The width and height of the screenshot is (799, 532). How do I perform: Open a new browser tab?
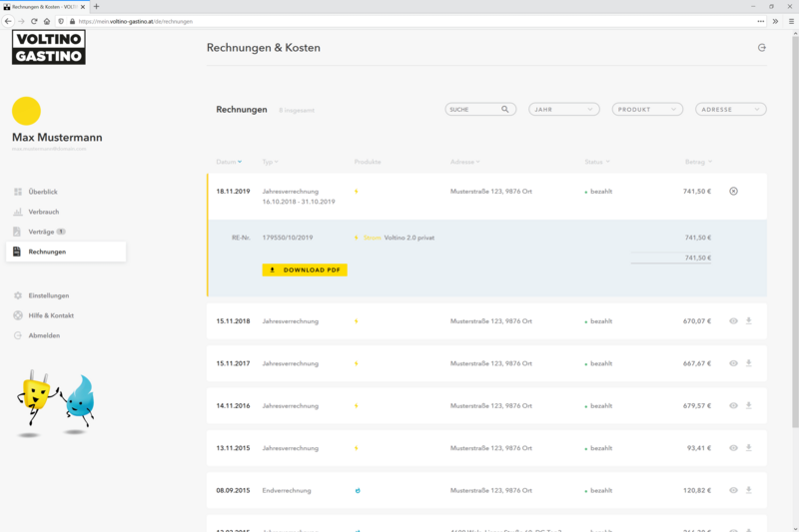(x=96, y=7)
